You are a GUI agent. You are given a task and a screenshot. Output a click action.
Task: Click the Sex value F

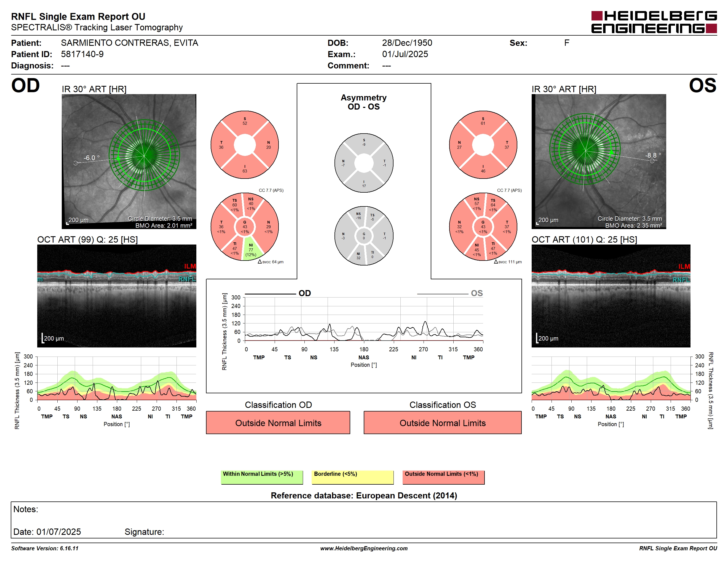click(x=567, y=43)
